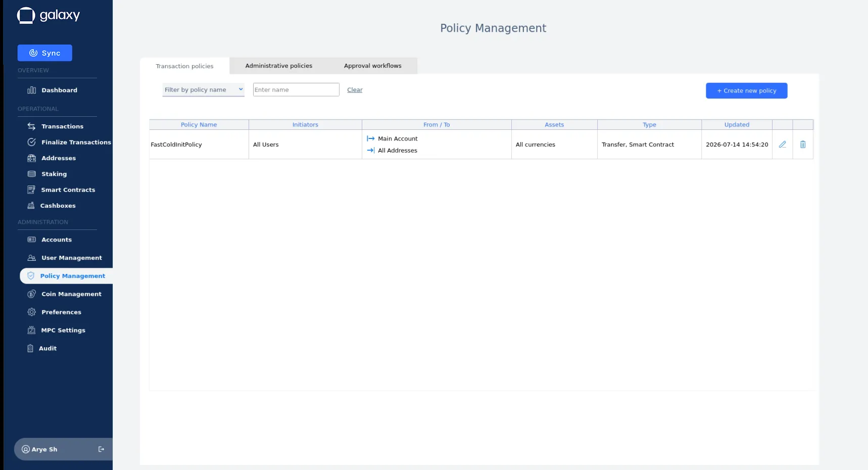Open Dashboard bar chart icon

click(31, 90)
